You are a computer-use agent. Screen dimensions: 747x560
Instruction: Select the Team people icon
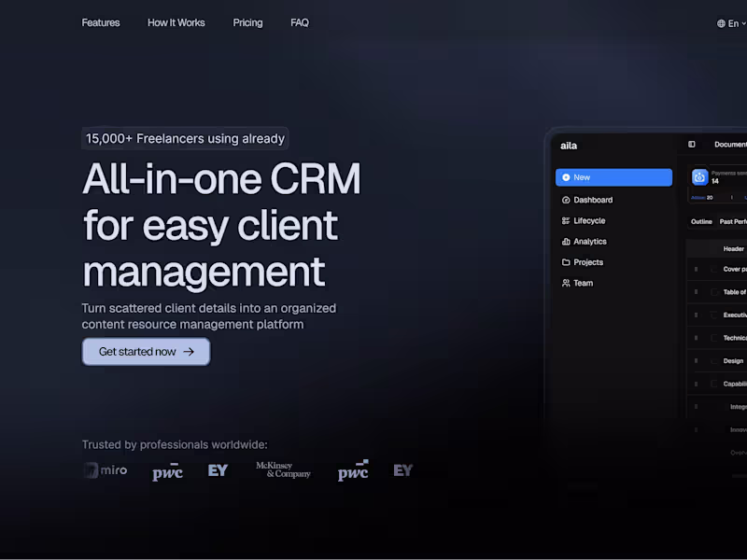click(565, 283)
